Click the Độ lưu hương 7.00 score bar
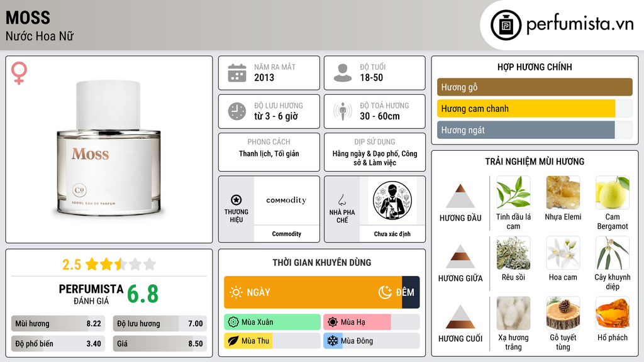This screenshot has height=362, width=644. point(160,324)
